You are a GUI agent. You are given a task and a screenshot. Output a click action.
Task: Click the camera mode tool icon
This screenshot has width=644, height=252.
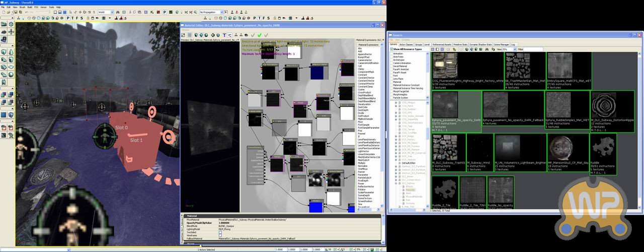pos(4,24)
